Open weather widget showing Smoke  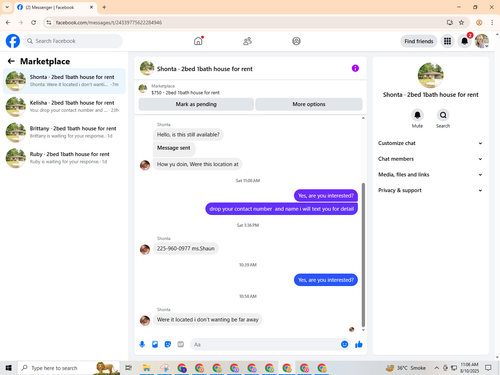pos(406,368)
